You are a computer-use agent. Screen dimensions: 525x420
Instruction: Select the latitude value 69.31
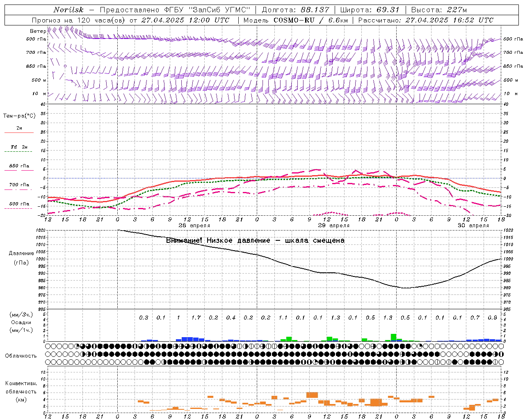coord(388,10)
